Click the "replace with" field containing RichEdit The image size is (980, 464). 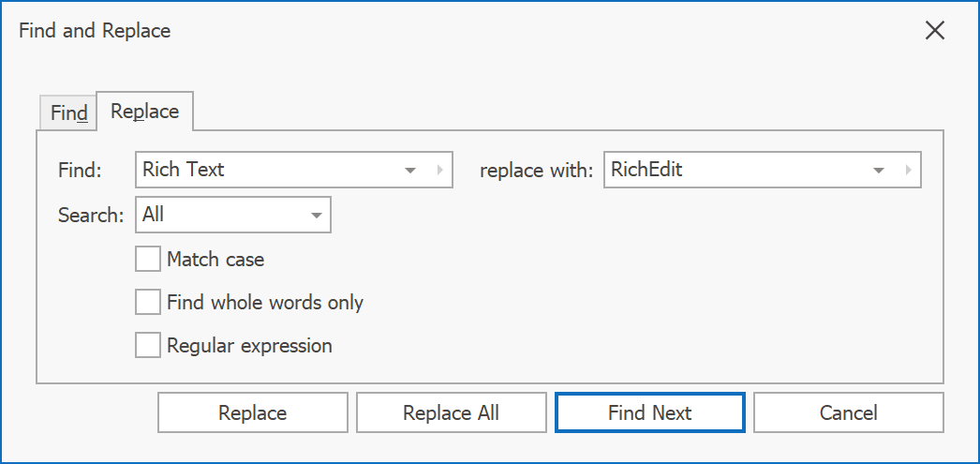pyautogui.click(x=735, y=170)
